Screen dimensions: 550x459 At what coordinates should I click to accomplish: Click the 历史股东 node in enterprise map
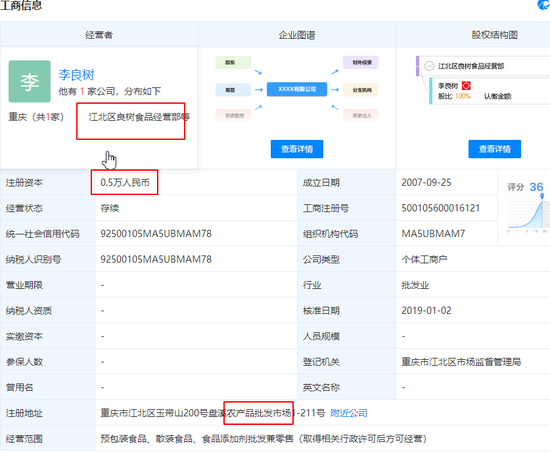(x=233, y=115)
